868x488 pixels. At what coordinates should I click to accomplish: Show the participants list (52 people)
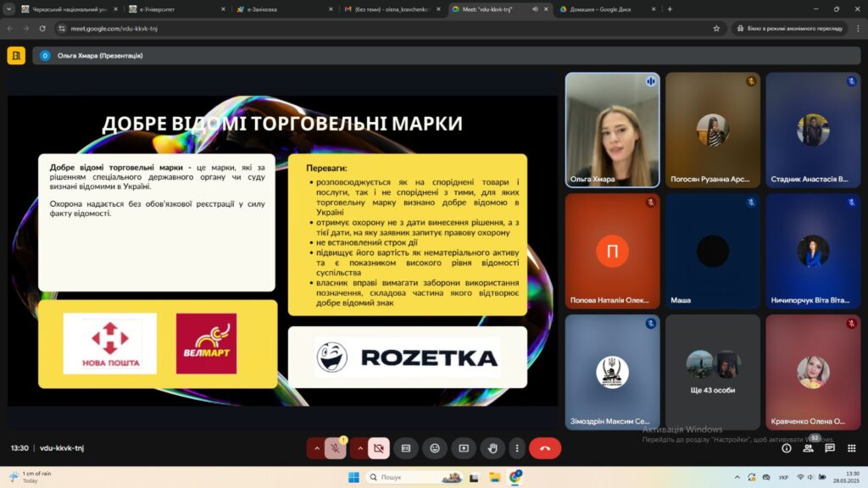(808, 448)
